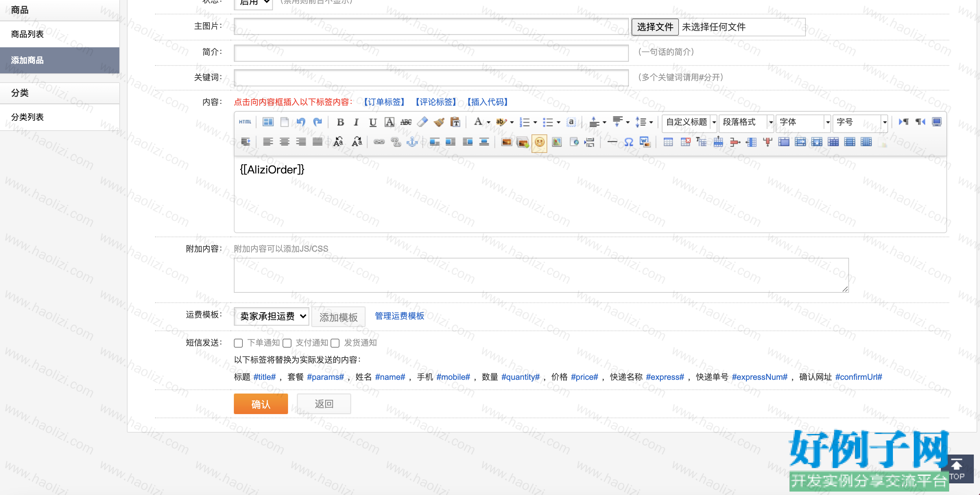Click the Word image transfer icon

click(645, 142)
